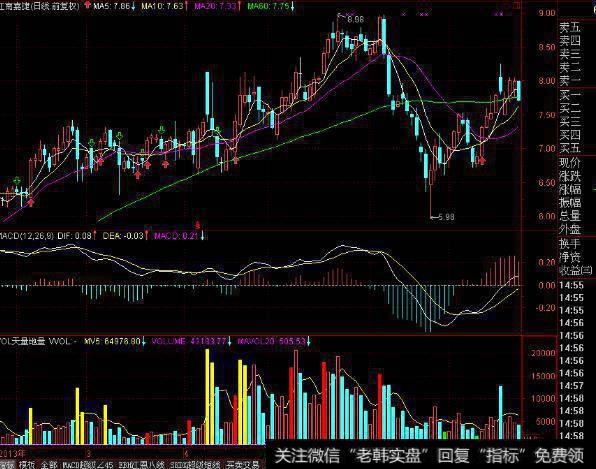Screen dimensions: 596x469
Task: Click the green buy arrow above the first candles
Action: coord(17,180)
